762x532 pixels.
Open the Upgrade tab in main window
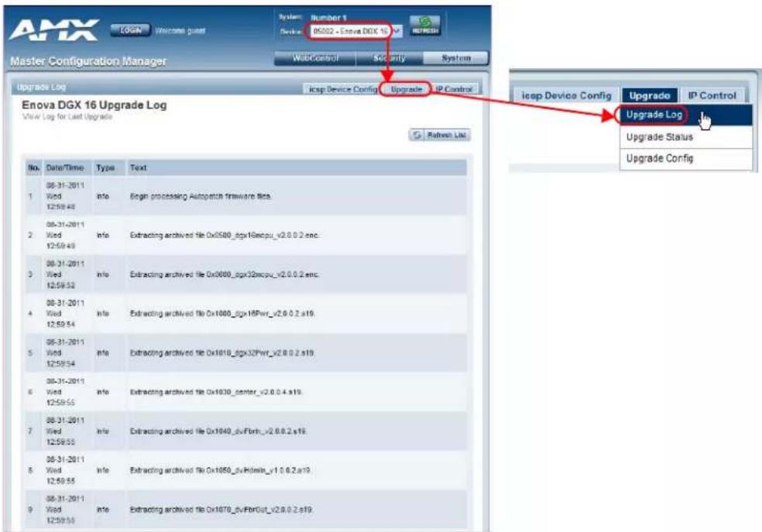407,89
